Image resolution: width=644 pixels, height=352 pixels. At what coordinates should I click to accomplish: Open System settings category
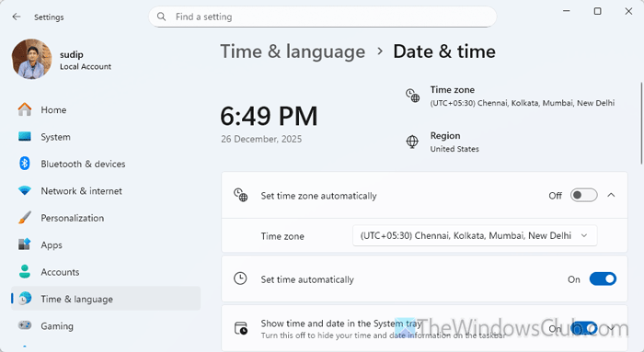106,137
